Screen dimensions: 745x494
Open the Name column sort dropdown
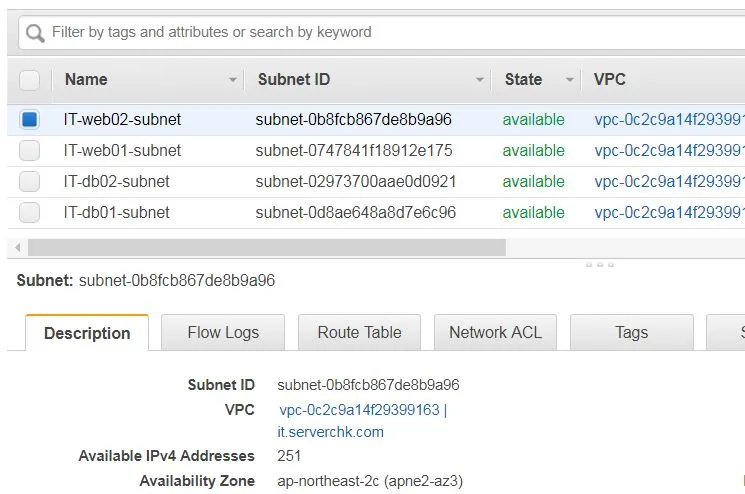pyautogui.click(x=232, y=80)
